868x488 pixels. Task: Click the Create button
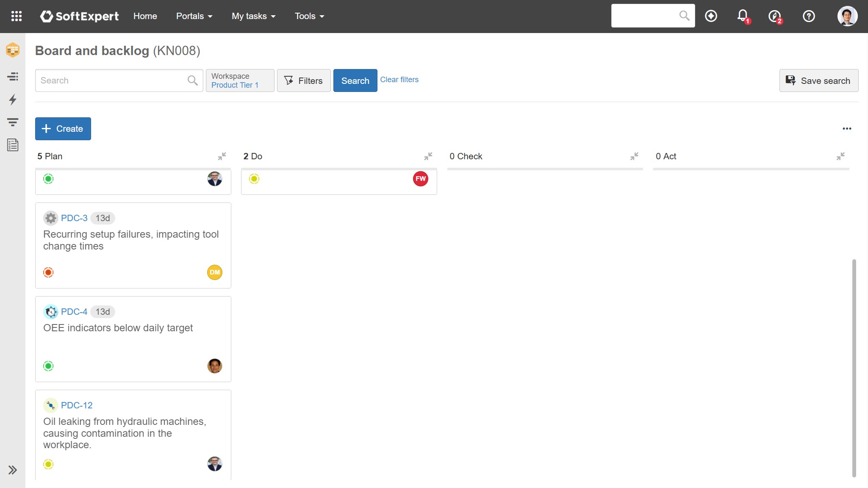point(63,129)
